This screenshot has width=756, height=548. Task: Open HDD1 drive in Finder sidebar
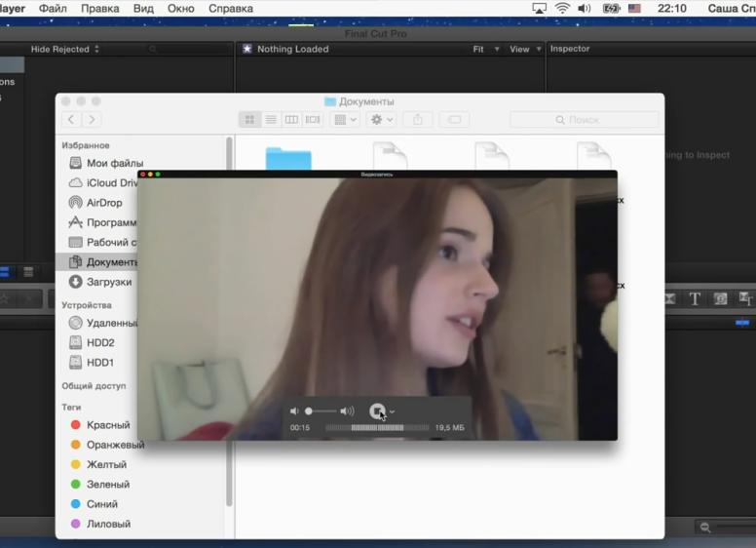click(x=92, y=363)
